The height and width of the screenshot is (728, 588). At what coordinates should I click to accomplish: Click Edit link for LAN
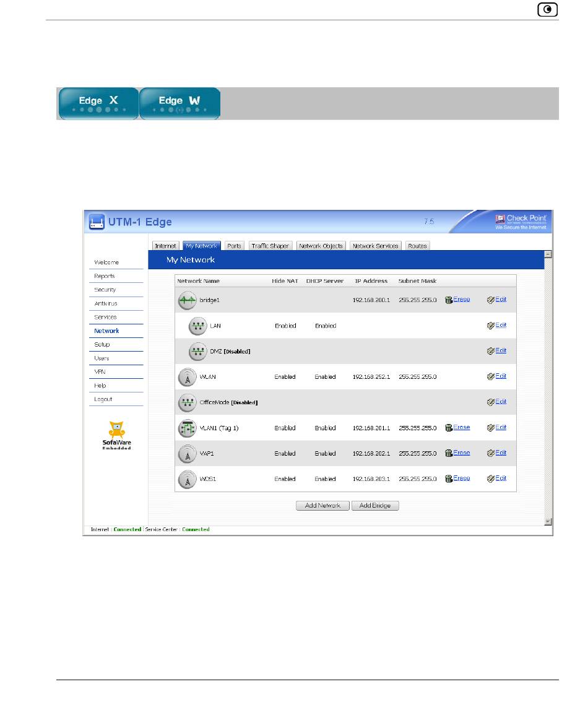(x=501, y=325)
